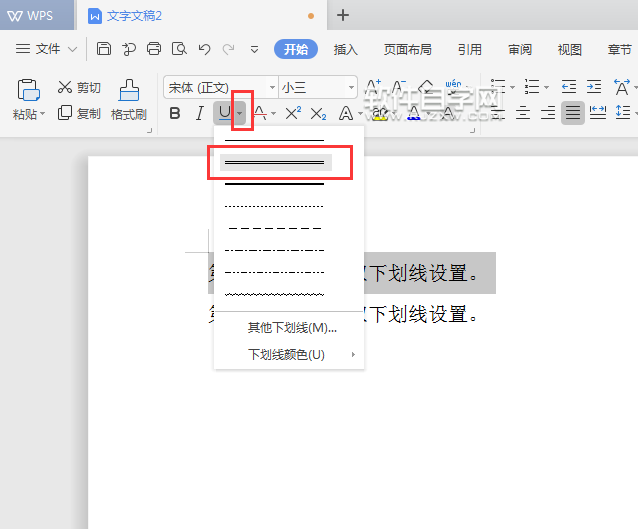The width and height of the screenshot is (638, 529).
Task: Toggle right alignment
Action: click(x=548, y=112)
